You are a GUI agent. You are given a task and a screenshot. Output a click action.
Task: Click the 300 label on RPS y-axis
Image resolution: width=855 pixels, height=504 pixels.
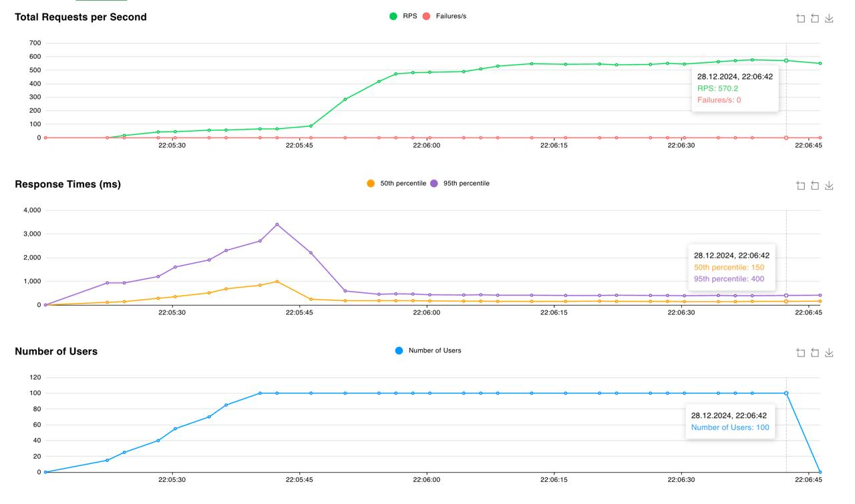click(35, 97)
